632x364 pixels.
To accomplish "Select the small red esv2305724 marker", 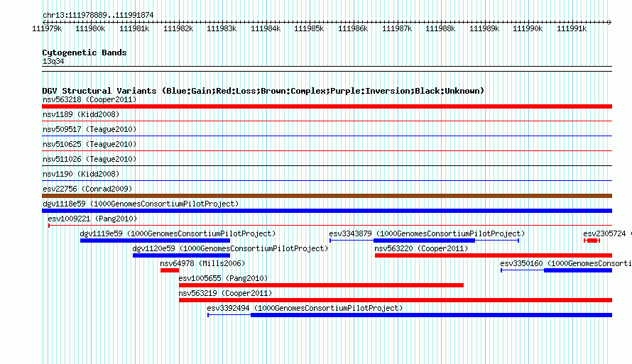I will pyautogui.click(x=592, y=241).
